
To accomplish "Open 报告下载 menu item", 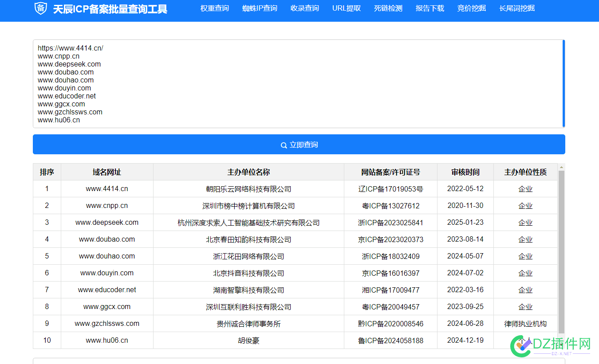I will click(430, 8).
